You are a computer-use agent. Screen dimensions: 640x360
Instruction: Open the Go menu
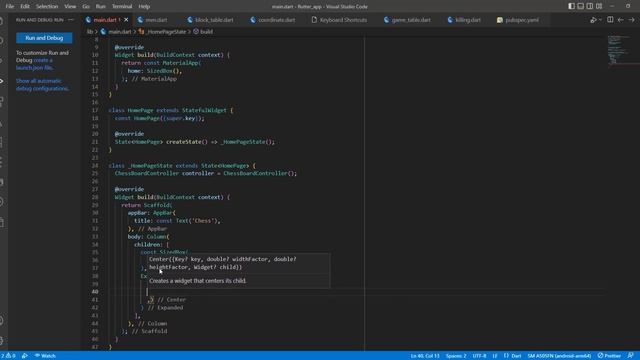(86, 7)
